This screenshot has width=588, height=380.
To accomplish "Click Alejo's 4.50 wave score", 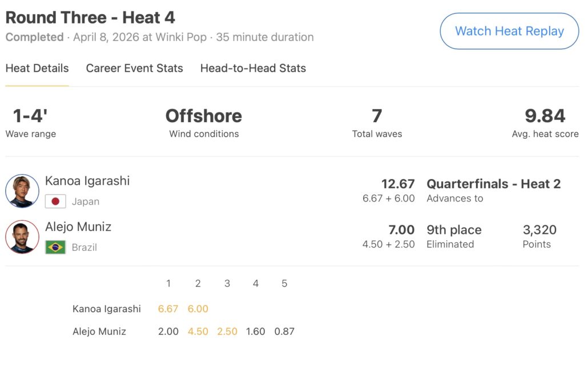I will coord(198,332).
